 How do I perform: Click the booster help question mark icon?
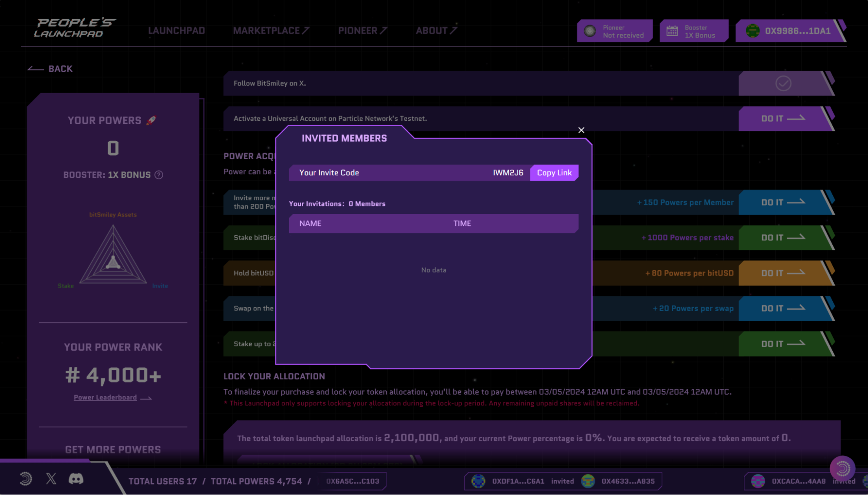coord(159,175)
